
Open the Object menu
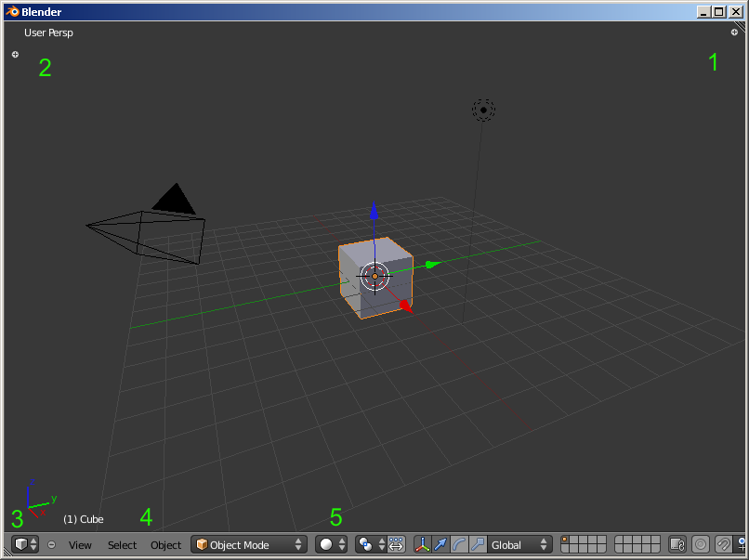(165, 545)
